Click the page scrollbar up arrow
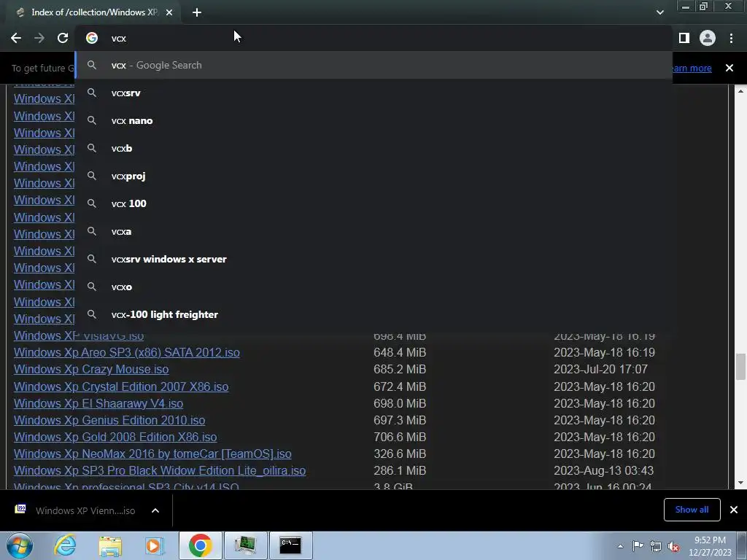 pos(740,90)
